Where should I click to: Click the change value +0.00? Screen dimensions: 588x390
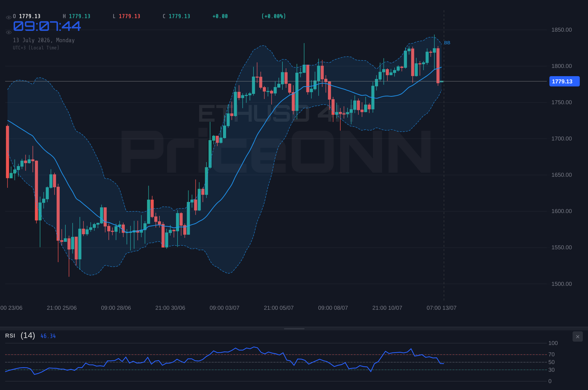[220, 16]
